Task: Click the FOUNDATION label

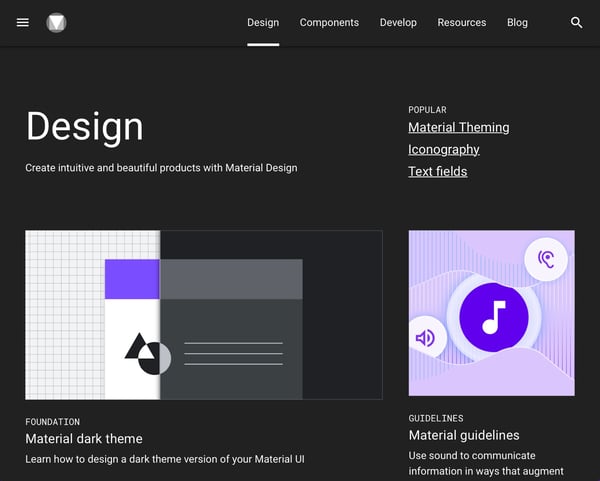Action: point(52,422)
